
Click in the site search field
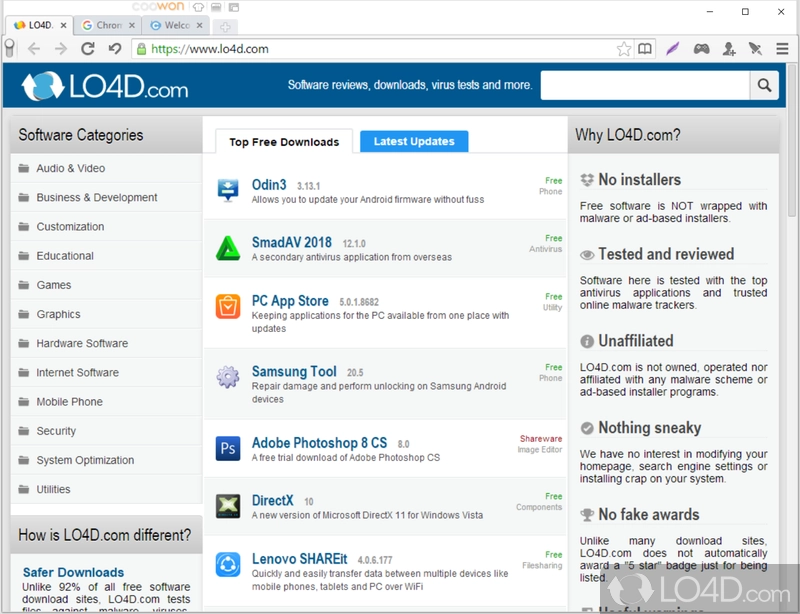pyautogui.click(x=645, y=85)
